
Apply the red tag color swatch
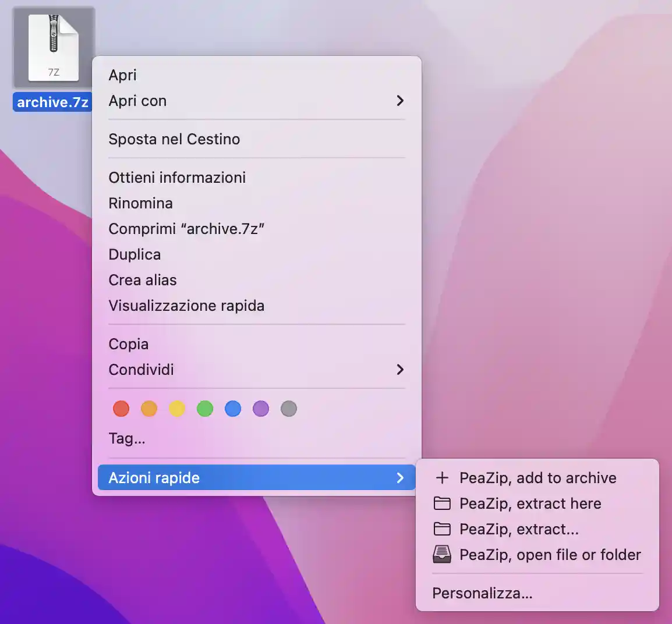[x=121, y=409]
